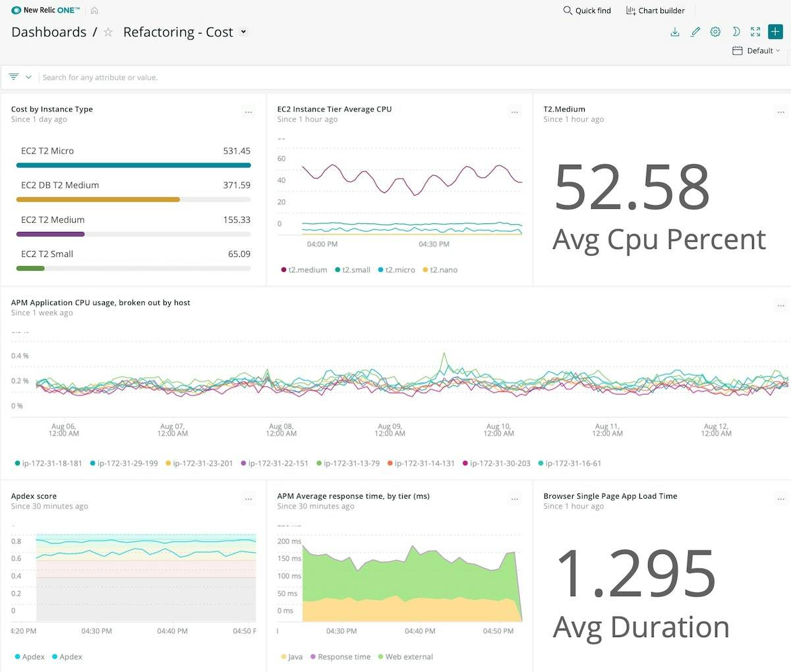The width and height of the screenshot is (791, 672).
Task: Toggle ip-172-31-23-201 host legend
Action: tap(199, 463)
